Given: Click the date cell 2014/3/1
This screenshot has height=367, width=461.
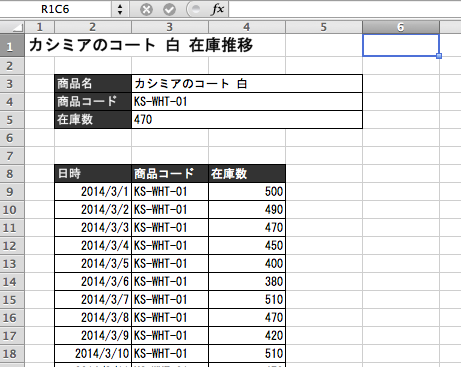Looking at the screenshot, I should 93,192.
